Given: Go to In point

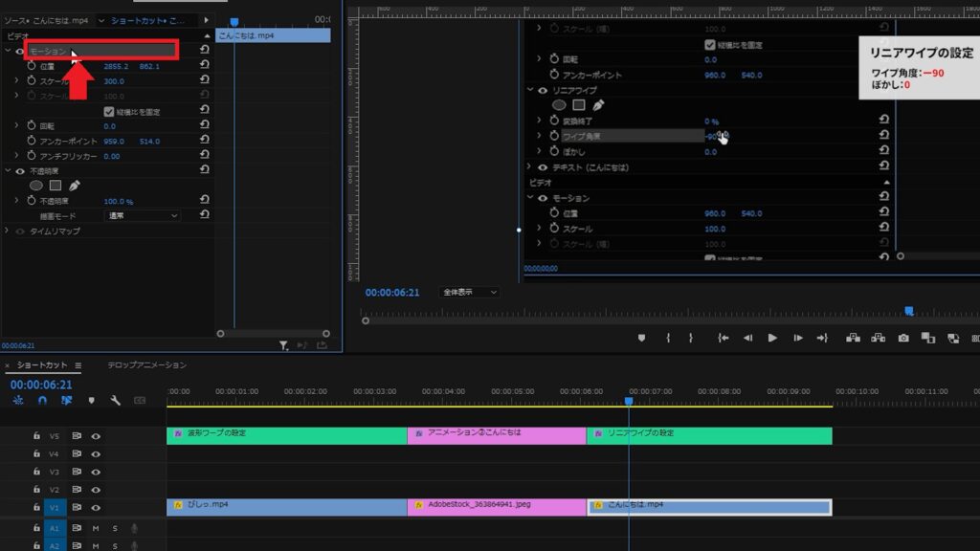Looking at the screenshot, I should tap(724, 338).
